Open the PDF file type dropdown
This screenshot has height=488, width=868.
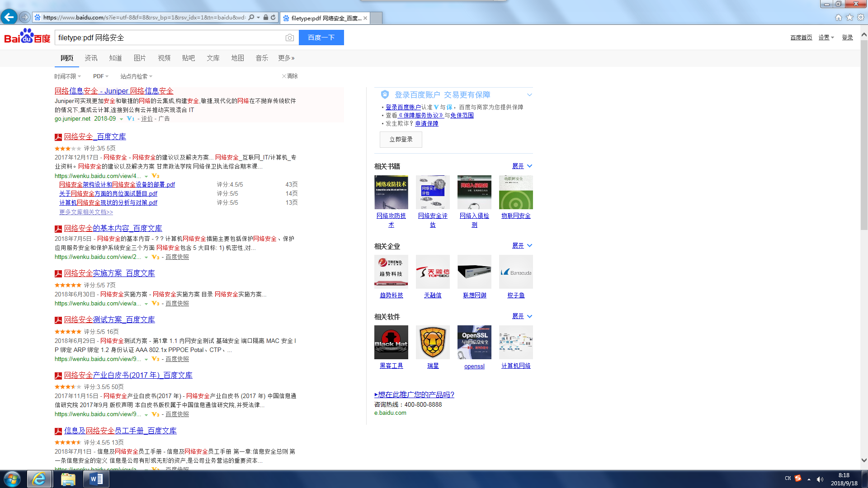[100, 76]
